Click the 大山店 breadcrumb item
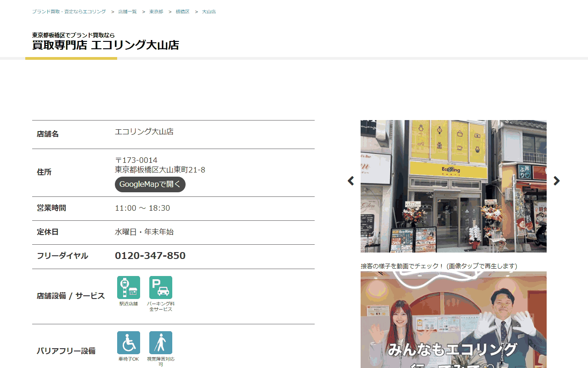Image resolution: width=588 pixels, height=368 pixels. coord(209,11)
